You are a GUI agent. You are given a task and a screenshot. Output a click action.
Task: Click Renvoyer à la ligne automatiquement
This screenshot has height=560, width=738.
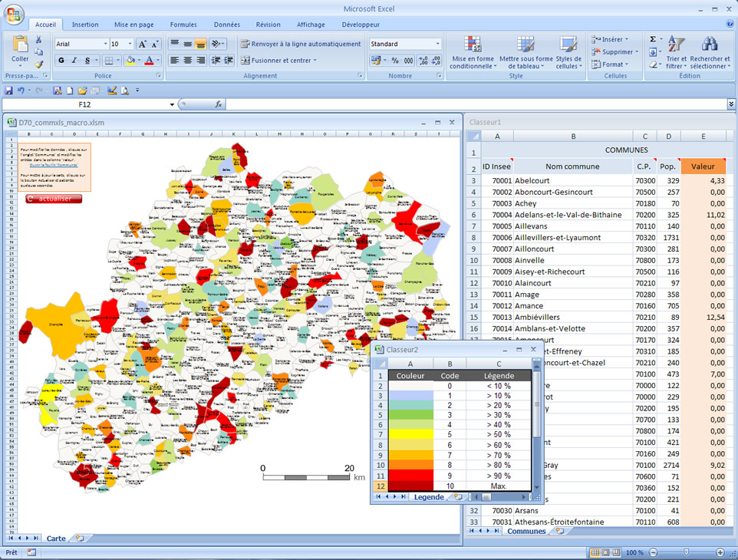pyautogui.click(x=300, y=44)
